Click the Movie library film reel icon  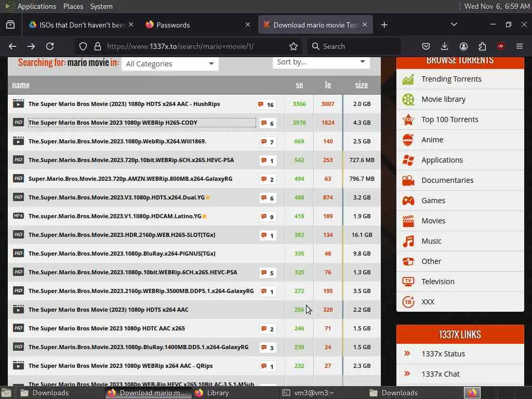click(408, 99)
